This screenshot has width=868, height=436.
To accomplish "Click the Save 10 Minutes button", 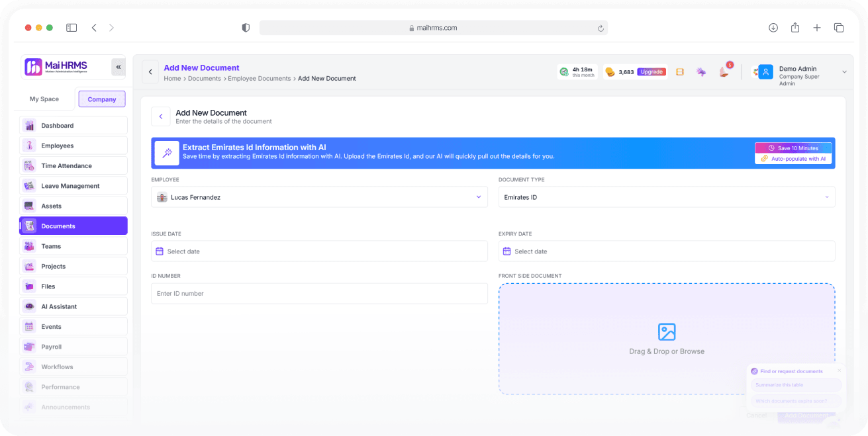I will (793, 148).
